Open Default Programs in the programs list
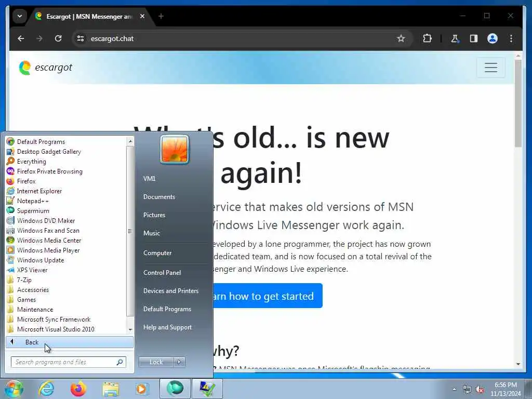This screenshot has width=532, height=399. click(x=41, y=142)
